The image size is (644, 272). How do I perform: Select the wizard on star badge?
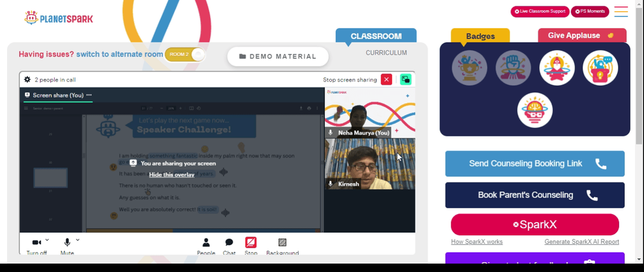coord(557,68)
